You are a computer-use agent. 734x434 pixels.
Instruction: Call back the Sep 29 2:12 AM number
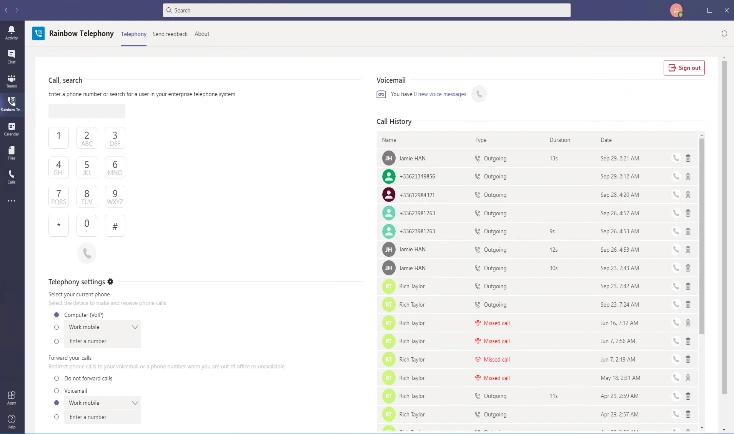(x=675, y=177)
